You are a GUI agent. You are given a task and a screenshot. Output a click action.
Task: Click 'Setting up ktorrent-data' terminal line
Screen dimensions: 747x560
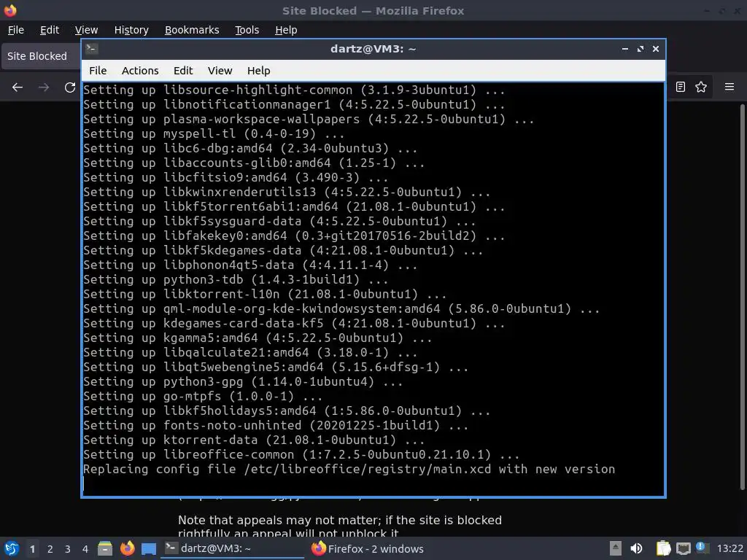pos(254,440)
